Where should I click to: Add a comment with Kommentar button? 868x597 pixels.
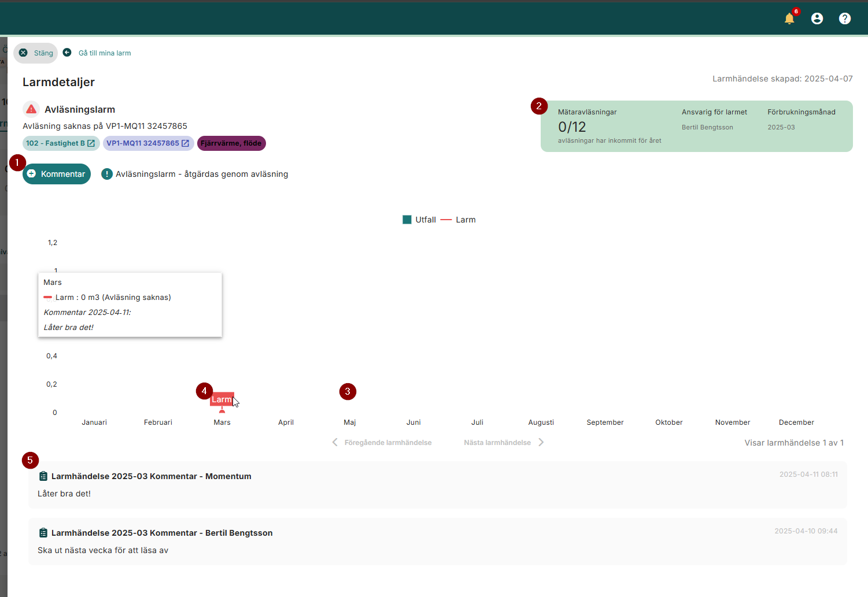coord(57,174)
